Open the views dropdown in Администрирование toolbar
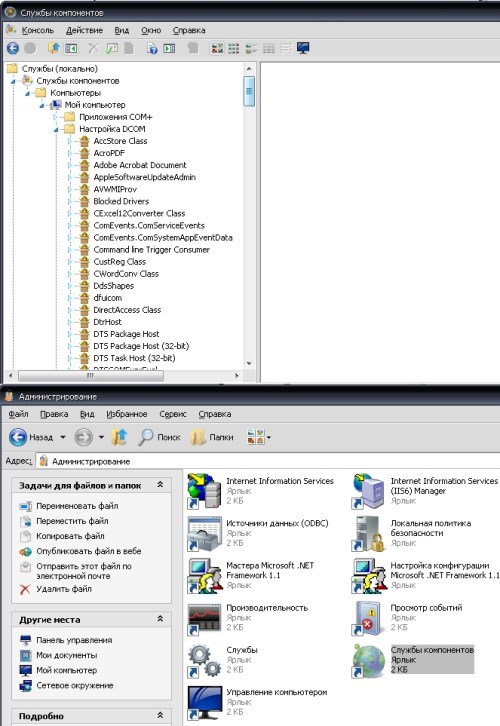Screen dimensions: 500x726 (269, 437)
